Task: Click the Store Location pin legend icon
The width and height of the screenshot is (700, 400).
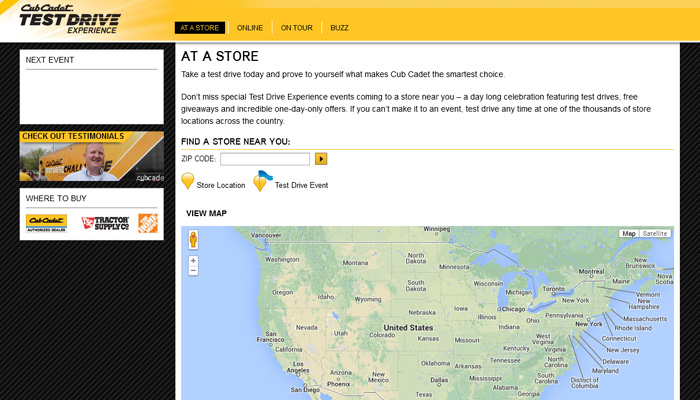Action: (x=188, y=181)
